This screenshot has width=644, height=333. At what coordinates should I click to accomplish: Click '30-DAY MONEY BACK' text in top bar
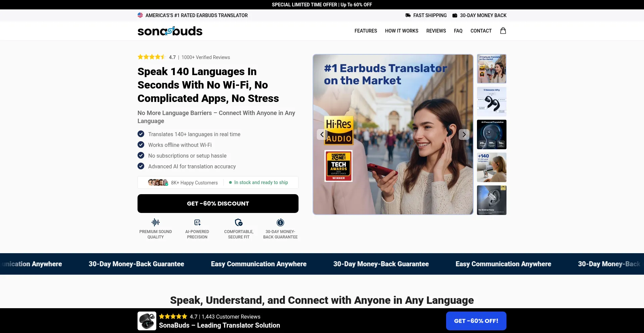(x=483, y=15)
